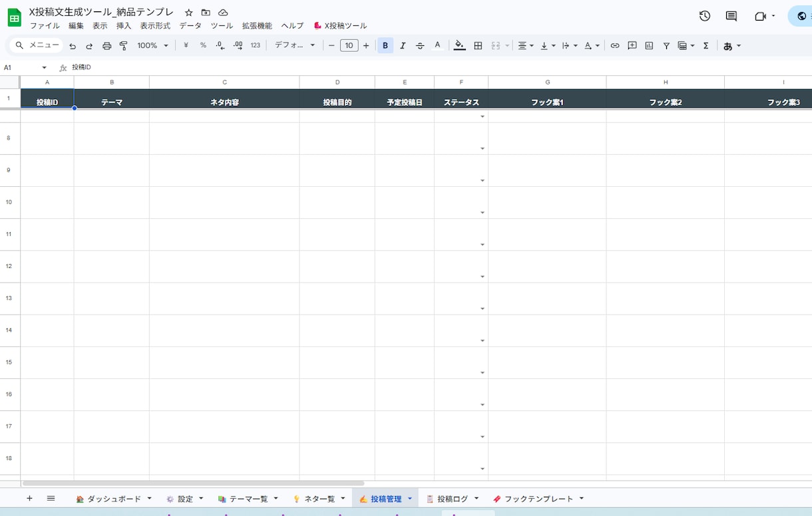Click the メニュー search box
Viewport: 812px width, 516px height.
point(37,45)
